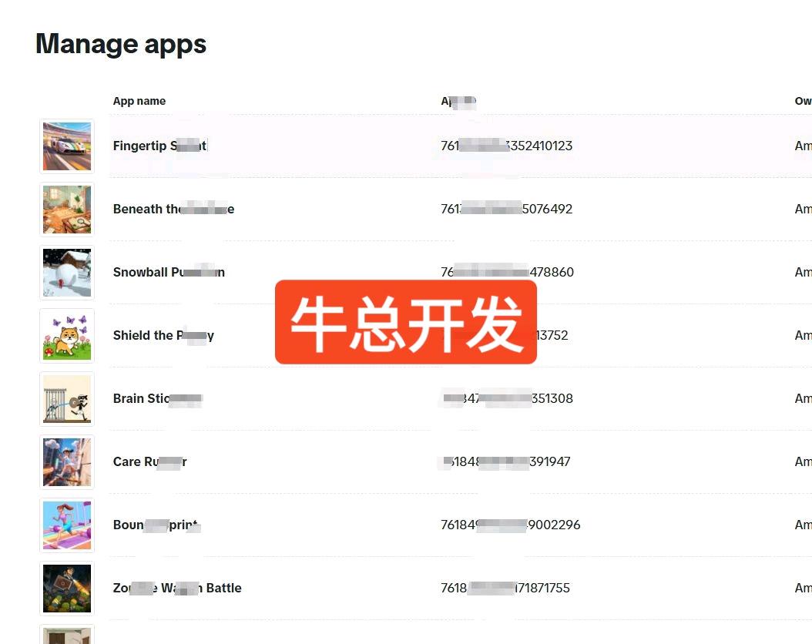Click the Shield the app name
Image resolution: width=812 pixels, height=644 pixels.
163,335
